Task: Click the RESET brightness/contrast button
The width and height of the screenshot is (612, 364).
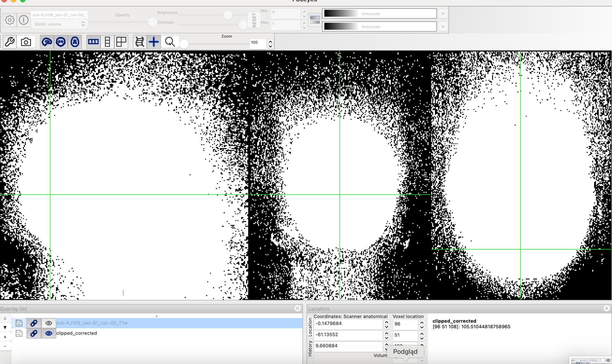Action: pos(254,20)
